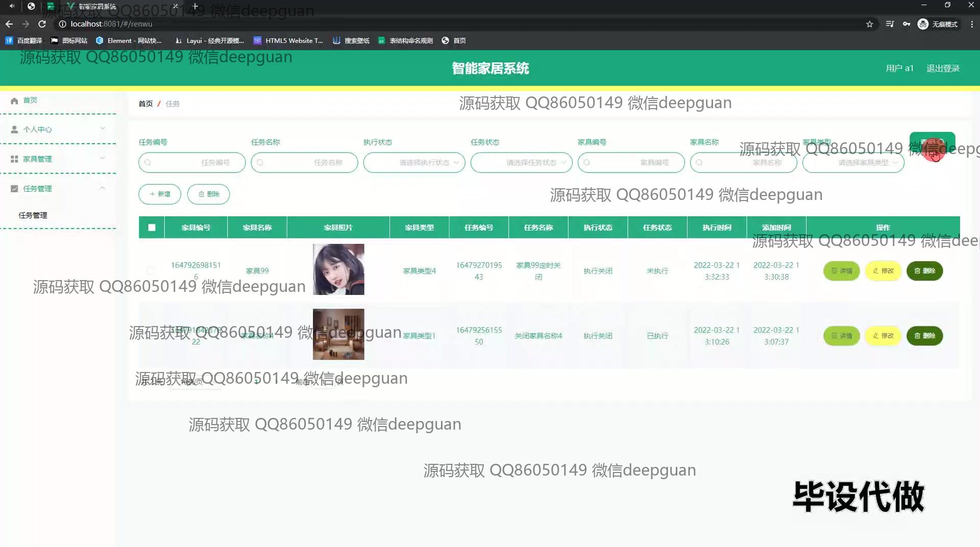Screen dimensions: 980x547
Task: Click the browser reload icon
Action: click(42, 24)
